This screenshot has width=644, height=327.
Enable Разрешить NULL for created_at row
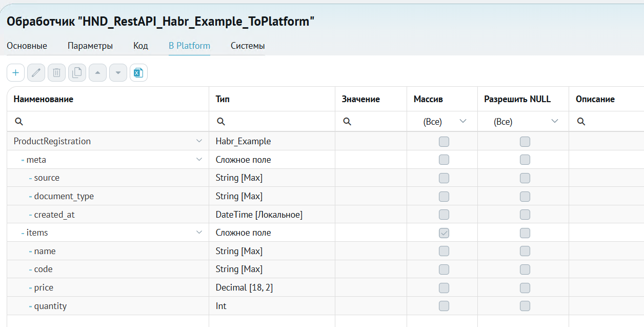click(525, 215)
